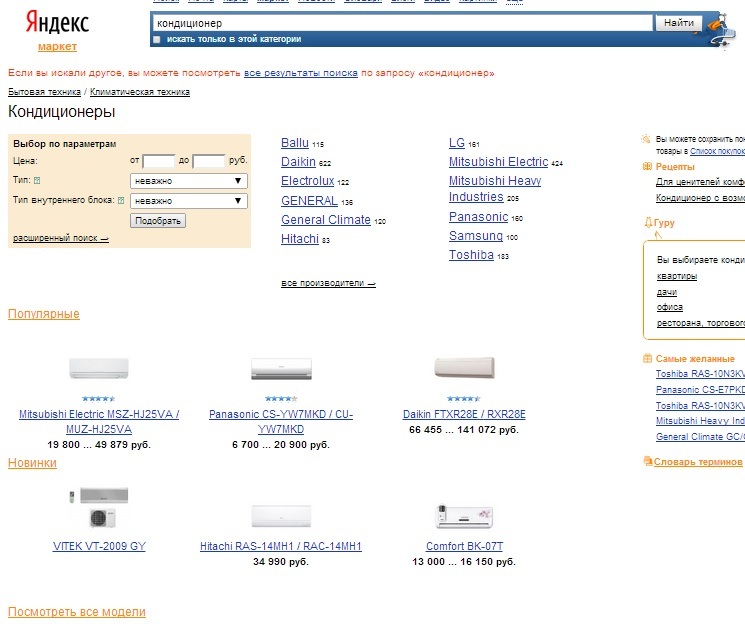Screen dimensions: 745x624
Task: Open Comfort BK-07T link
Action: coord(464,547)
